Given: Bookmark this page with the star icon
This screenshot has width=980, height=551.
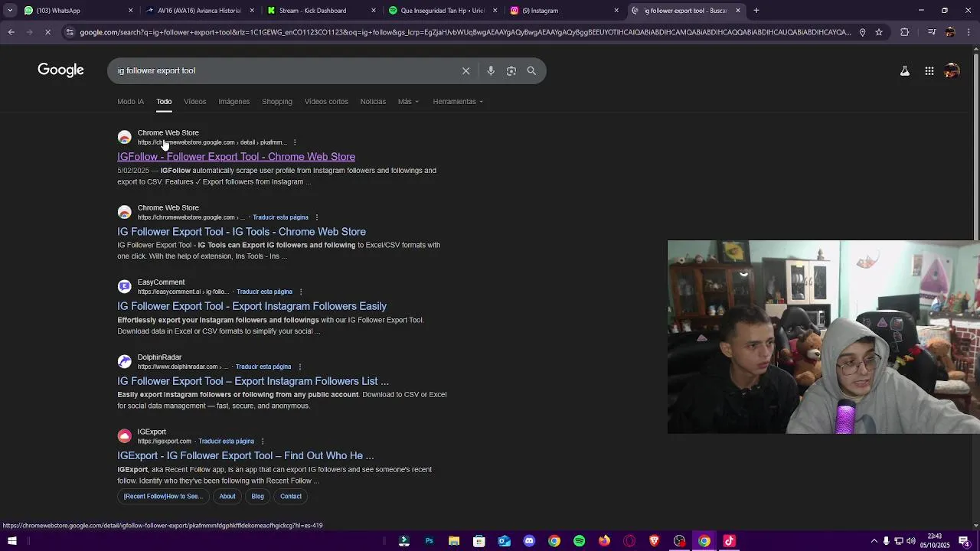Looking at the screenshot, I should point(879,32).
